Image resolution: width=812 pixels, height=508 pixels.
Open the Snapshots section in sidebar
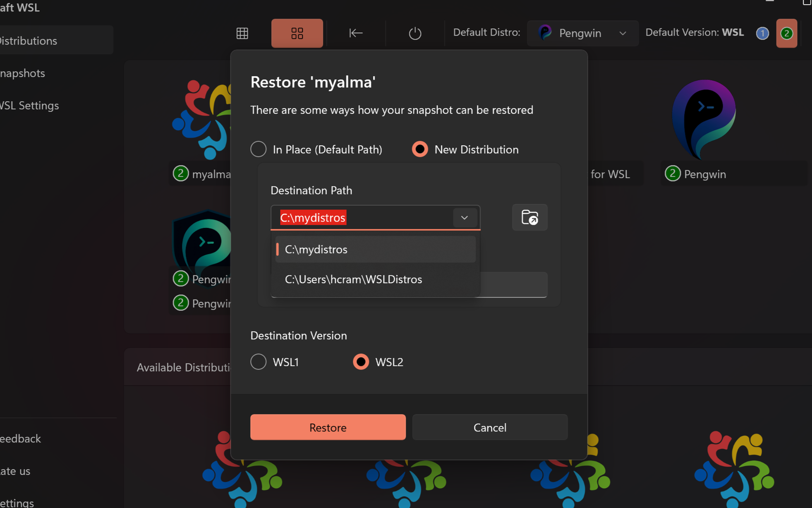(x=23, y=73)
